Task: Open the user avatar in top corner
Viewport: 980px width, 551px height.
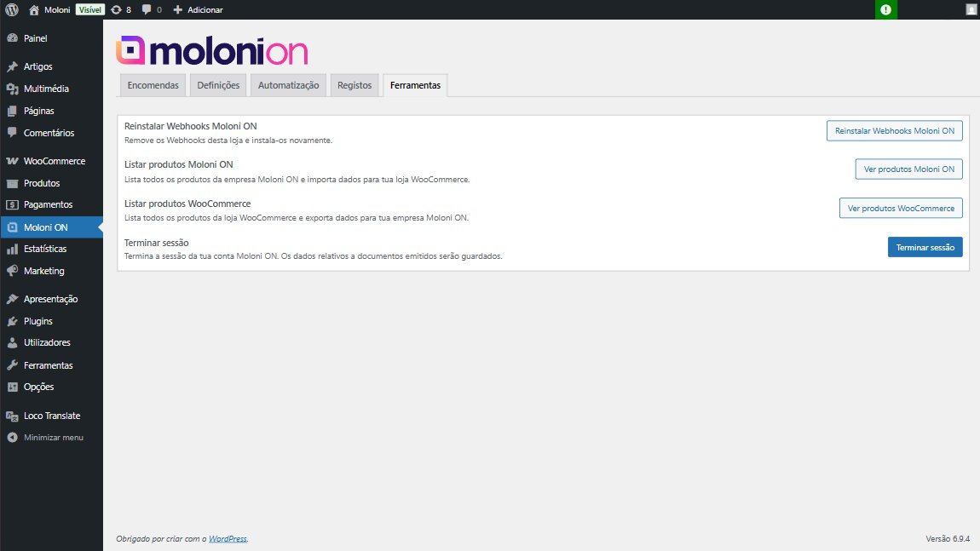Action: tap(971, 9)
